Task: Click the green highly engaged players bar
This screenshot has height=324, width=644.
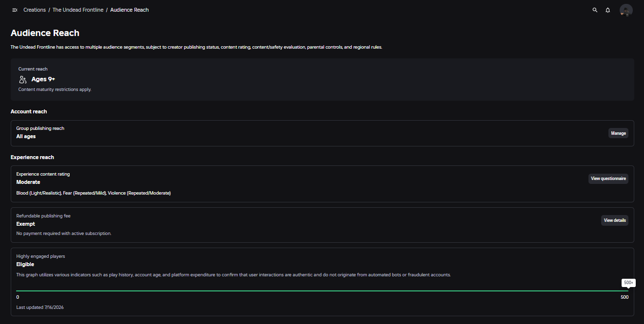Action: pos(322,291)
